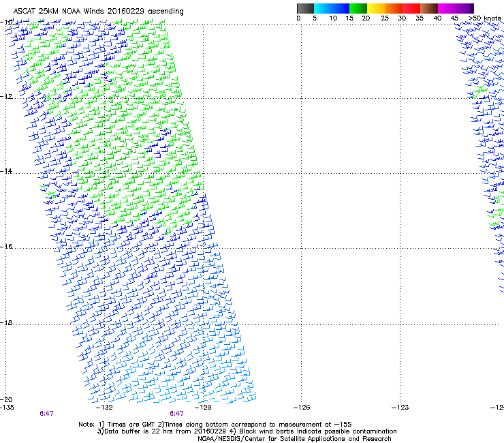
Task: Click the purple 6:47 time label near -129
Action: (177, 414)
